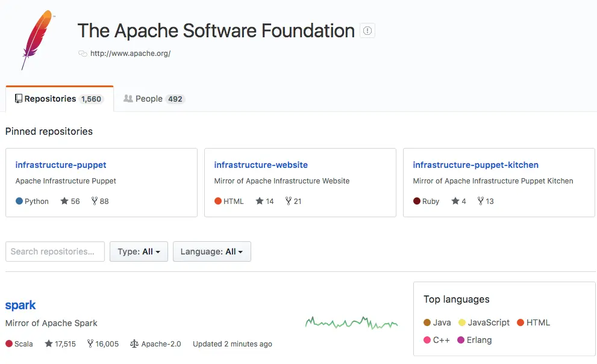Image resolution: width=597 pixels, height=364 pixels.
Task: Click the search repositories input field
Action: 55,251
